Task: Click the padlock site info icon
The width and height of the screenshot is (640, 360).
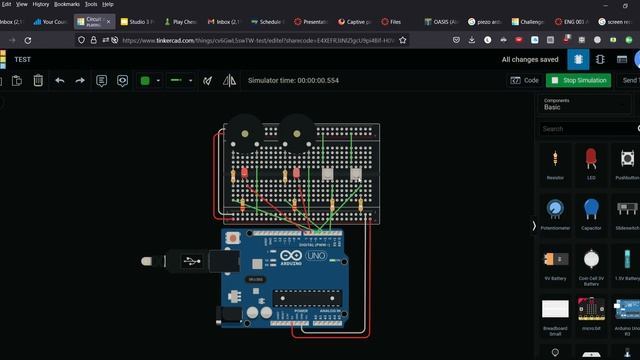Action: [x=93, y=40]
